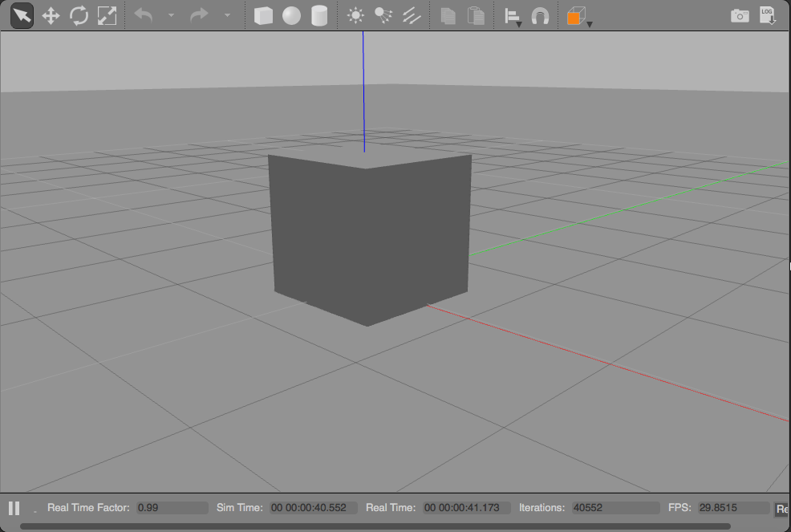
Task: Insert a sphere shape
Action: click(291, 16)
